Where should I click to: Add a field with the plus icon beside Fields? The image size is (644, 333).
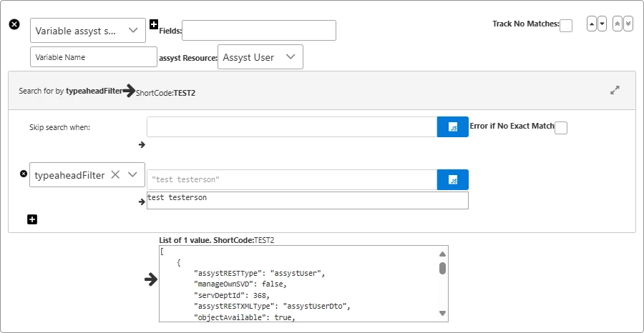click(154, 24)
